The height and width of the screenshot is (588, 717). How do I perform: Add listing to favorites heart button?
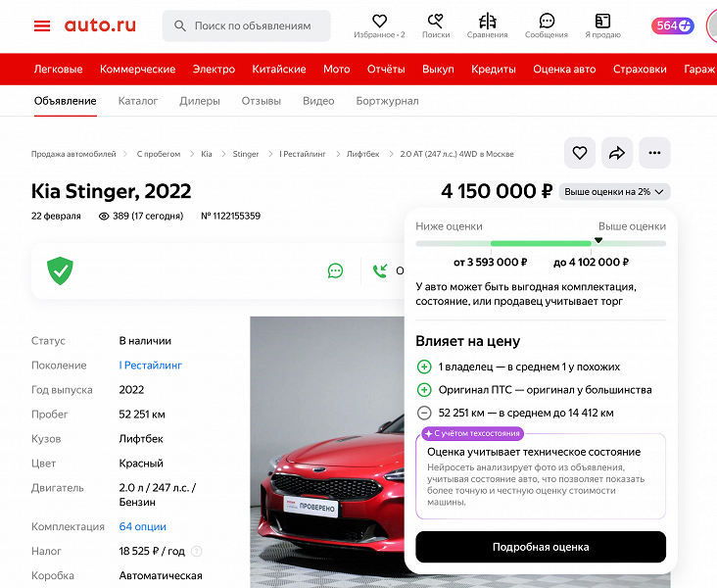tap(580, 153)
